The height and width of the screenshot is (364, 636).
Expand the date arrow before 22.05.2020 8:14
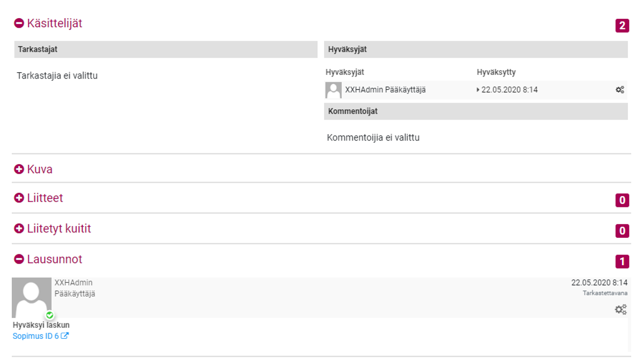478,90
